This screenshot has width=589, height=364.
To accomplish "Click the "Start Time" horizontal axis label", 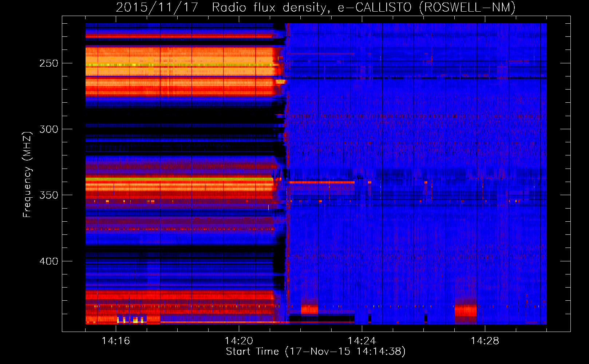I will 252,352.
